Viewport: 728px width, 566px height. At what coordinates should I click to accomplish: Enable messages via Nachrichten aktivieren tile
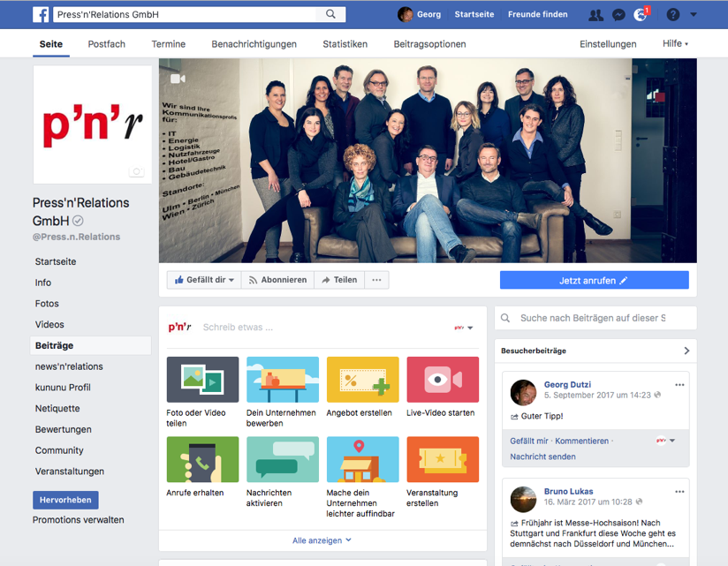point(283,458)
